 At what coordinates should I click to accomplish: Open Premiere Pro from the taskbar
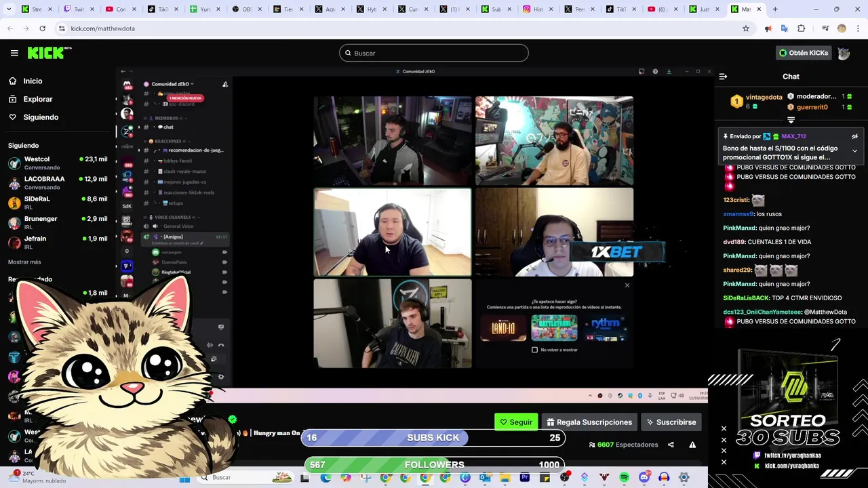pyautogui.click(x=525, y=478)
